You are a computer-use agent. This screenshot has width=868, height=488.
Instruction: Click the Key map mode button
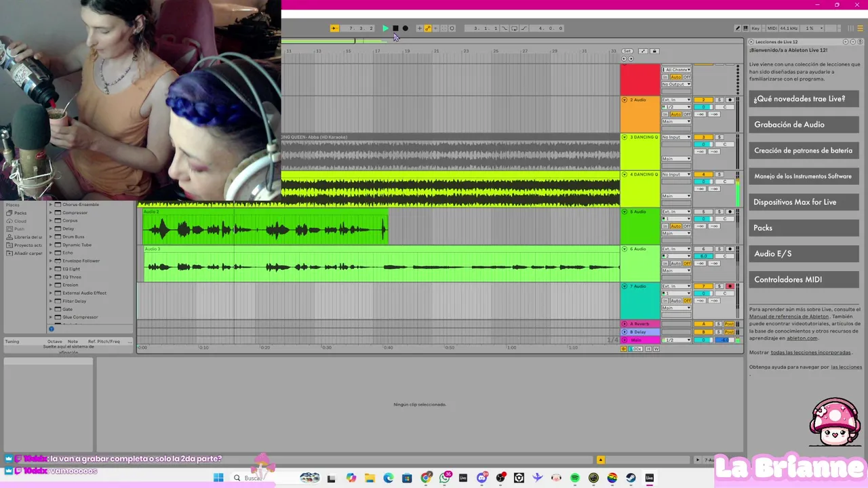pyautogui.click(x=755, y=28)
